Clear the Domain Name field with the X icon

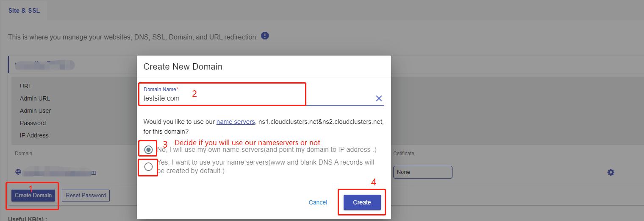tap(379, 98)
